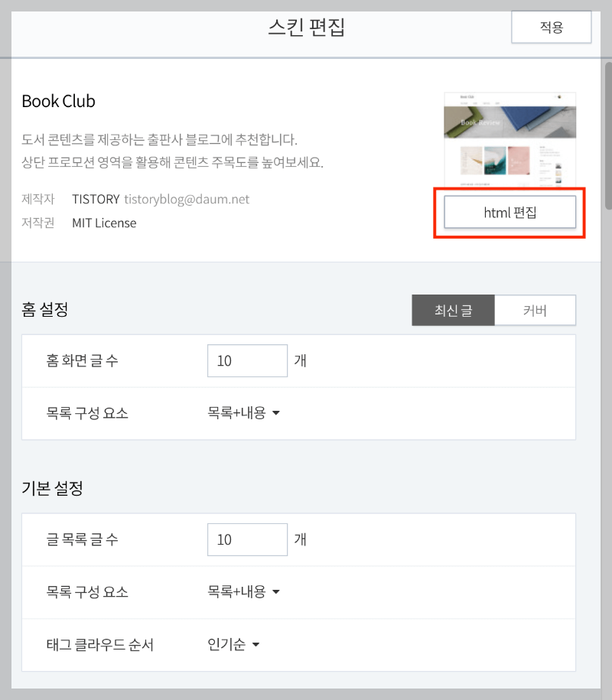The width and height of the screenshot is (612, 700).
Task: Select the 글 목록 글 수 input field
Action: pos(247,539)
